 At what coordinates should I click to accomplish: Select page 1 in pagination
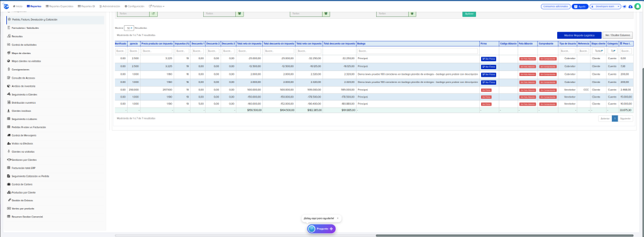tap(615, 118)
